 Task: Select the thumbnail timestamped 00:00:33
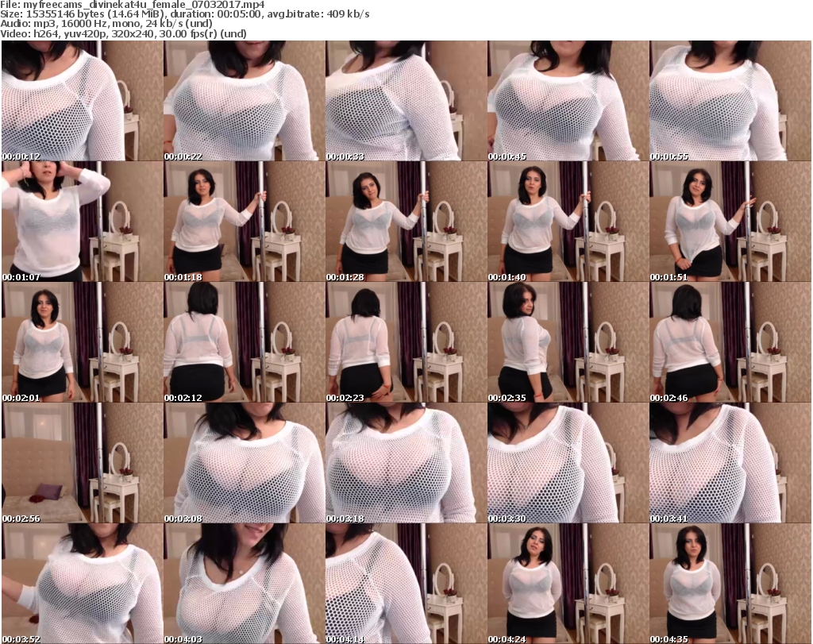[x=406, y=101]
